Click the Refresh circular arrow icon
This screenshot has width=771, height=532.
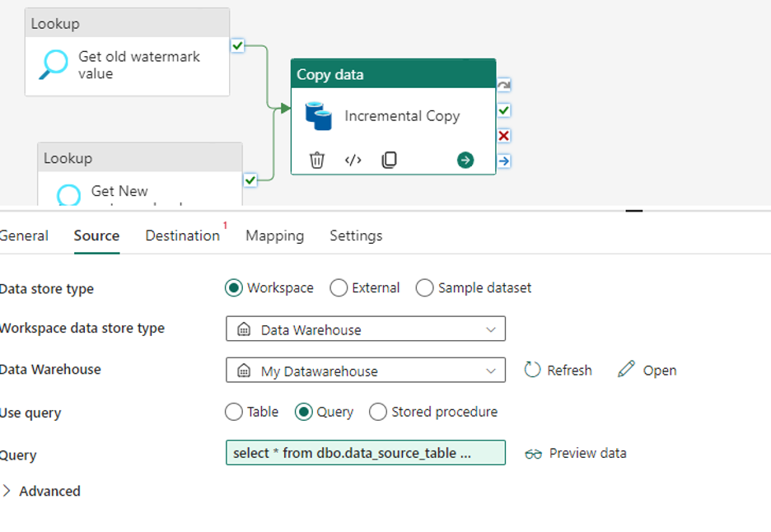(x=532, y=370)
